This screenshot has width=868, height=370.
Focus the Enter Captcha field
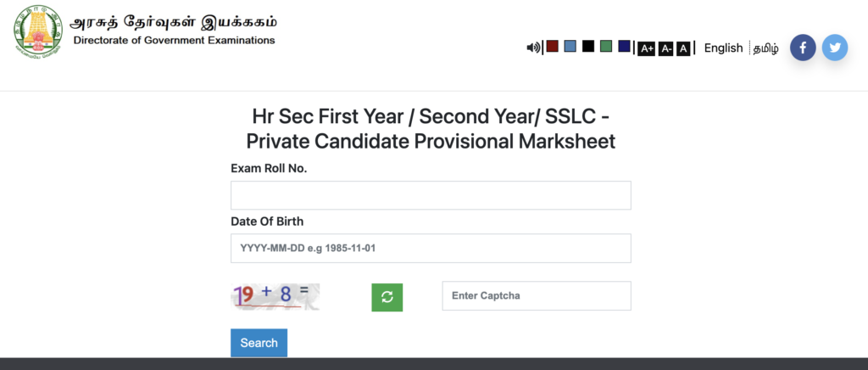537,296
